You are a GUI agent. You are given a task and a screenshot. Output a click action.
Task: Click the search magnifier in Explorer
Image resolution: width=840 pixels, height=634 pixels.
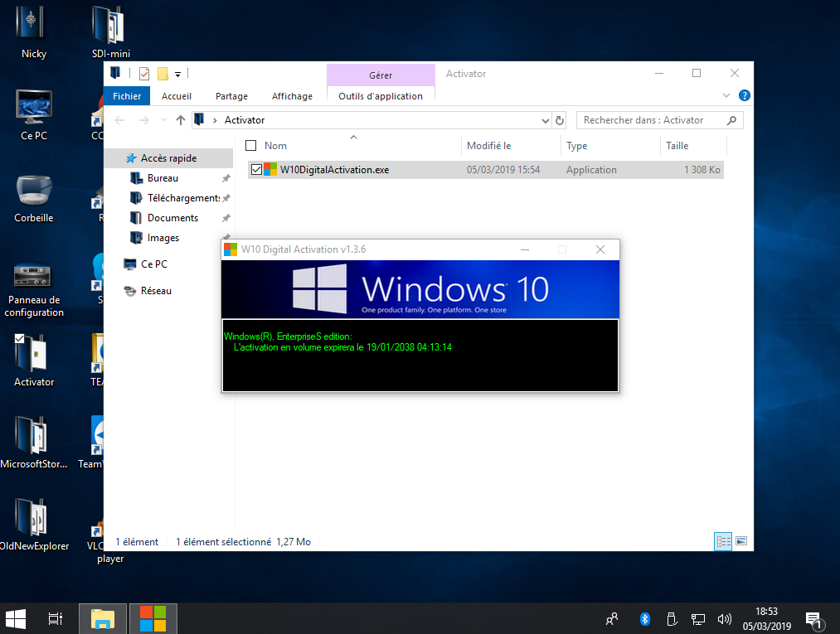(x=731, y=120)
